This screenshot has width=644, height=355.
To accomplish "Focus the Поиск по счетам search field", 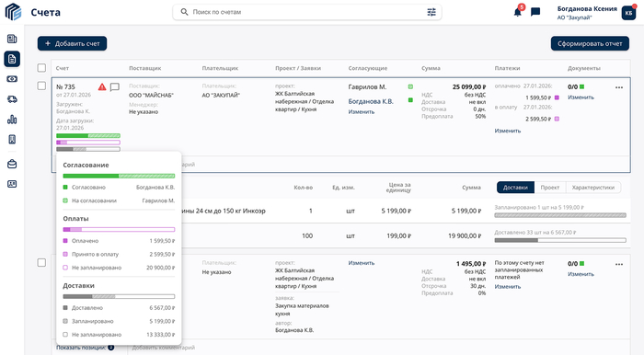I will 307,12.
